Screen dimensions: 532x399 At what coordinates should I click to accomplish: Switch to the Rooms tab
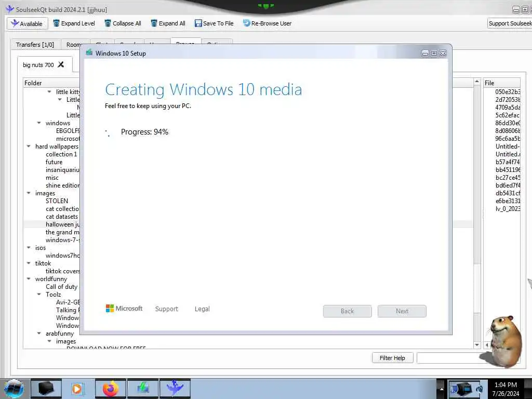click(x=73, y=45)
